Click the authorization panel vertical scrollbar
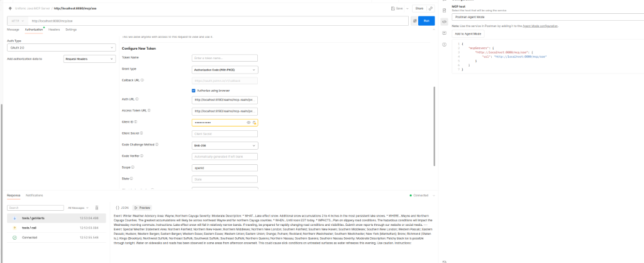This screenshot has height=263, width=644. click(434, 126)
